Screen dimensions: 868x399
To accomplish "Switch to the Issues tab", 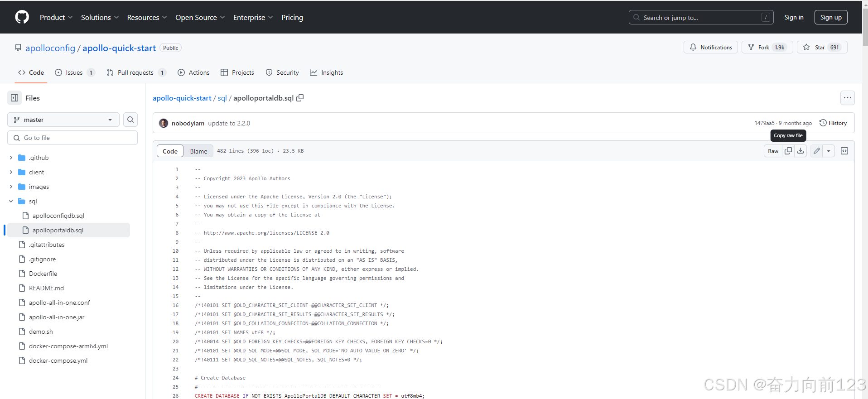I will click(x=75, y=72).
